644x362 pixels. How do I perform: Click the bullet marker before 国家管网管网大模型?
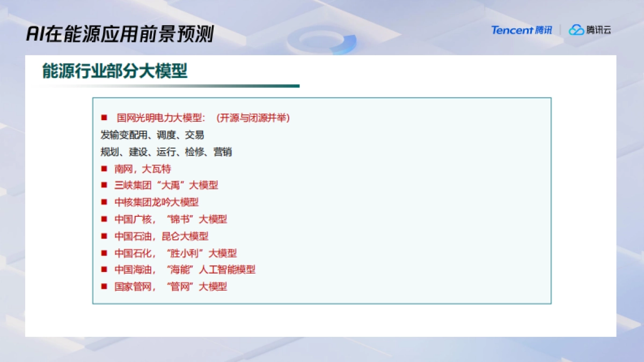pyautogui.click(x=103, y=287)
